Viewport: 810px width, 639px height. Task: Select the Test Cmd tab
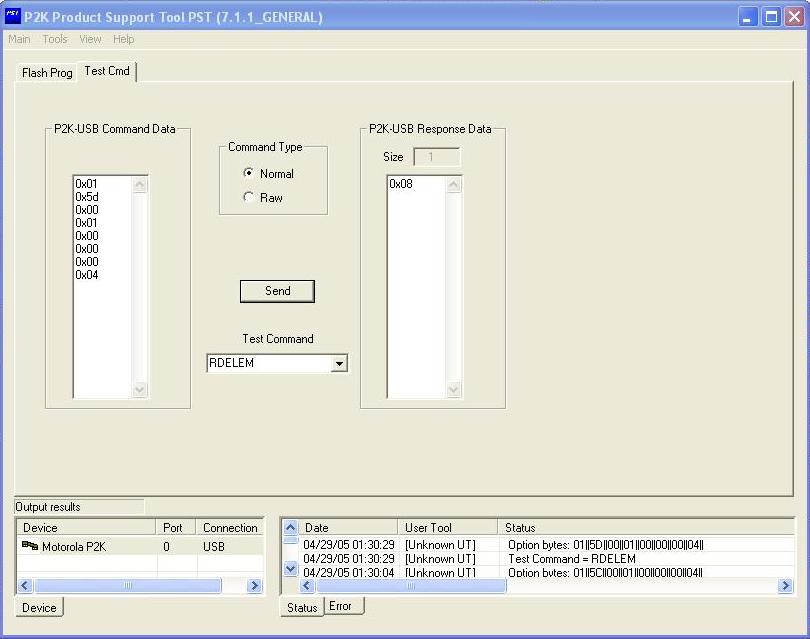pyautogui.click(x=107, y=71)
